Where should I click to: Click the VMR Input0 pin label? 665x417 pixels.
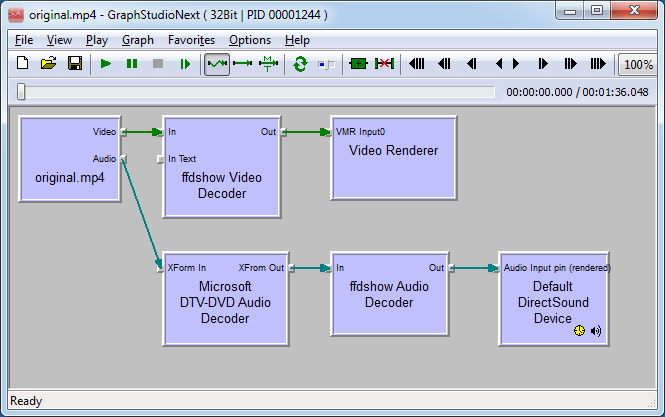360,132
